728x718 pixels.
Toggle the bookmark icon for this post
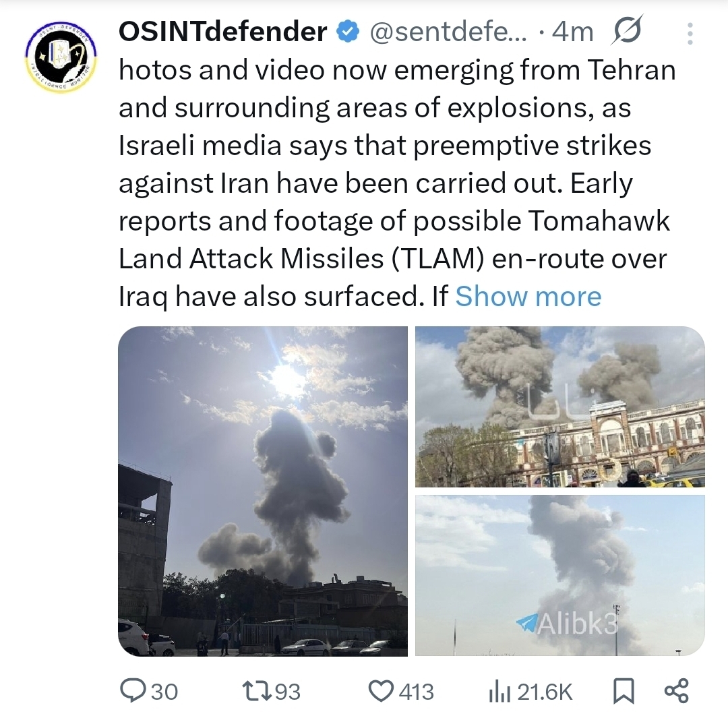point(623,691)
